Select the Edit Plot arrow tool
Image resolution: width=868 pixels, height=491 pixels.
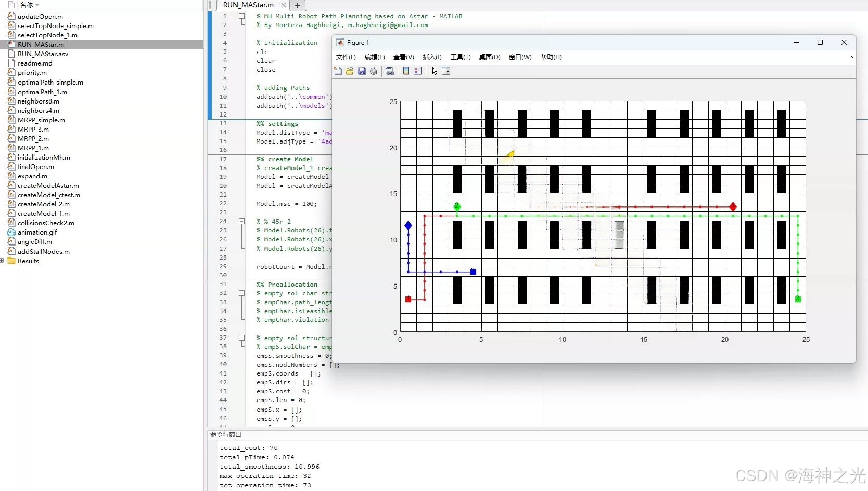pyautogui.click(x=435, y=71)
